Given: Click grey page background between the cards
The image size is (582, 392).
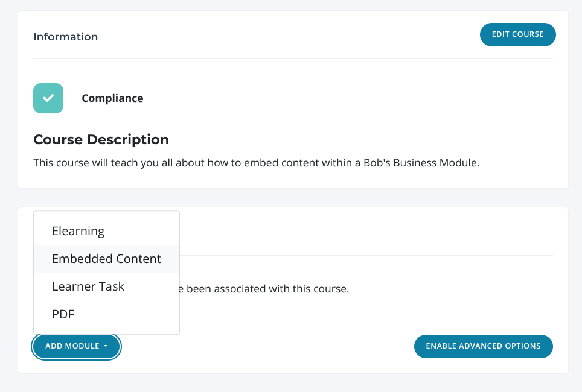Looking at the screenshot, I should (x=293, y=198).
